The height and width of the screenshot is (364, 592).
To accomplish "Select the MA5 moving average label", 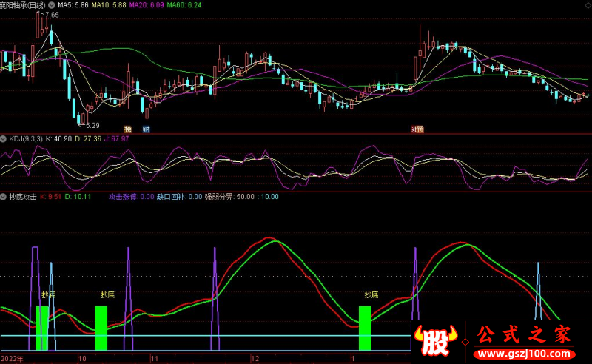I will point(75,4).
